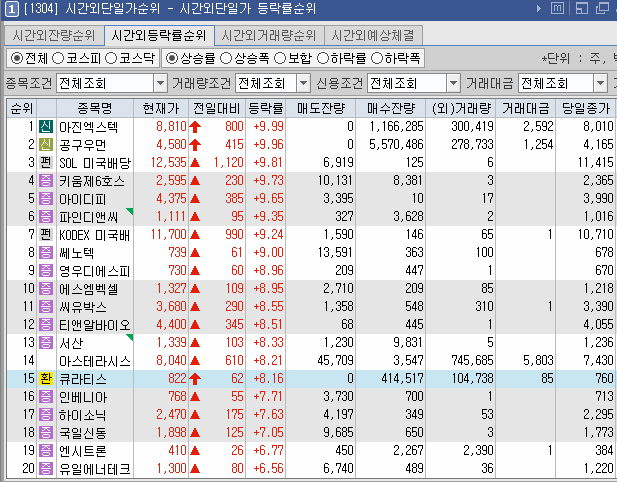Viewport: 617px width, 482px height.
Task: Switch to 시간외거래량순위 tab
Action: 269,36
